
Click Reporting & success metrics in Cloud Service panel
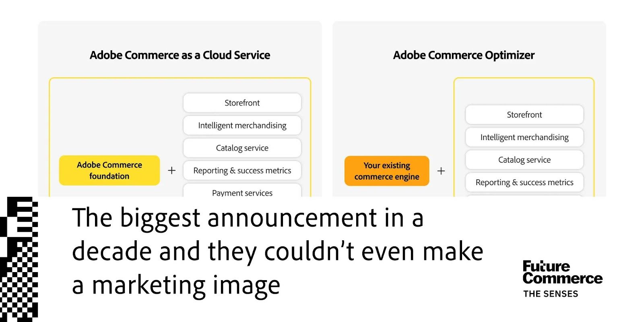coord(242,170)
